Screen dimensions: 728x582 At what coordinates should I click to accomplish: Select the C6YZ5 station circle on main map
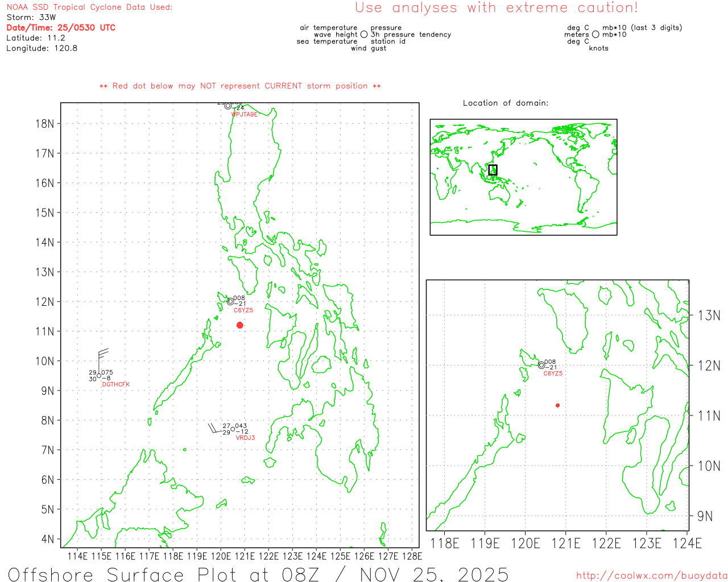[x=230, y=301]
